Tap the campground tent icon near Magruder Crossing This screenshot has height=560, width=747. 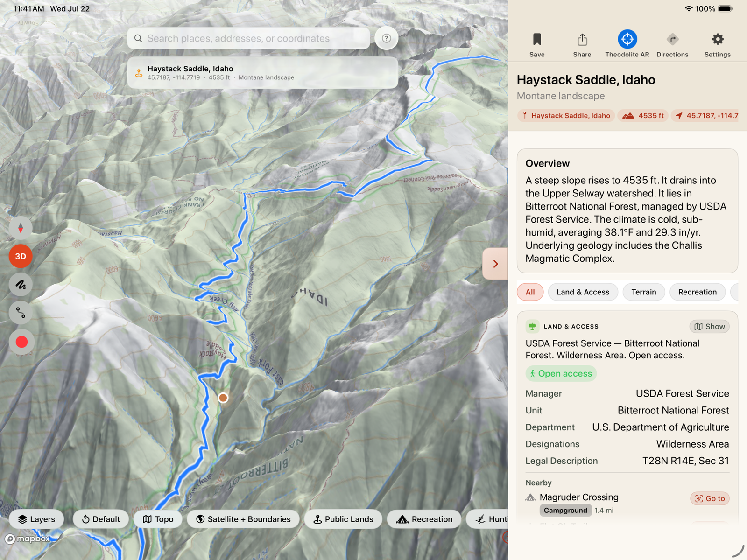pos(530,497)
